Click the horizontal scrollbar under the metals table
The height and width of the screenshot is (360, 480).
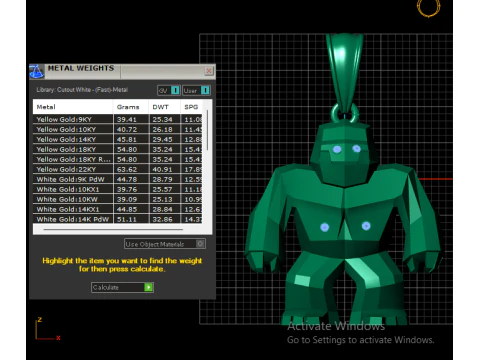point(113,229)
